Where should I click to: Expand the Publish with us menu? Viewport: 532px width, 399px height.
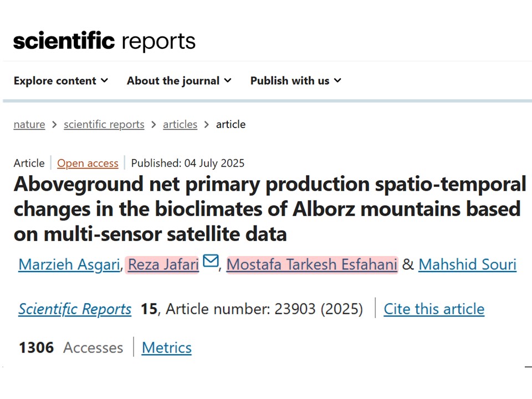point(295,81)
